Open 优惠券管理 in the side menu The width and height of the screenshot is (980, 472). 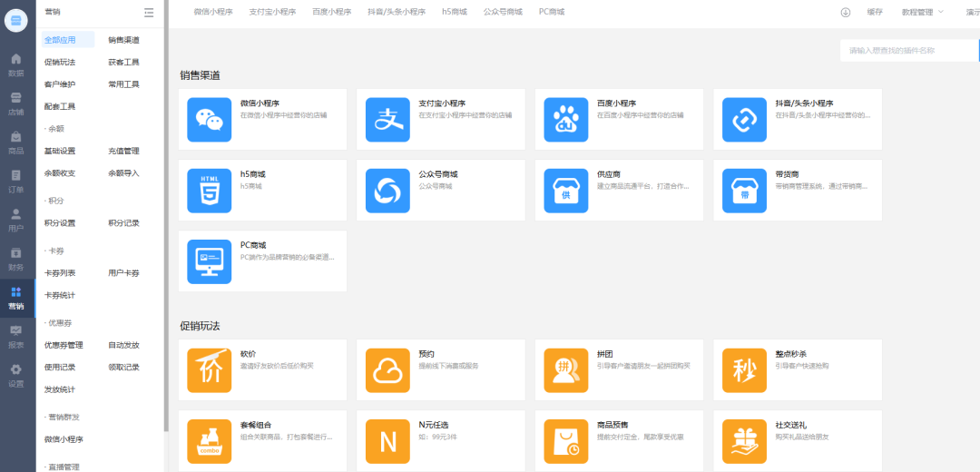click(64, 345)
